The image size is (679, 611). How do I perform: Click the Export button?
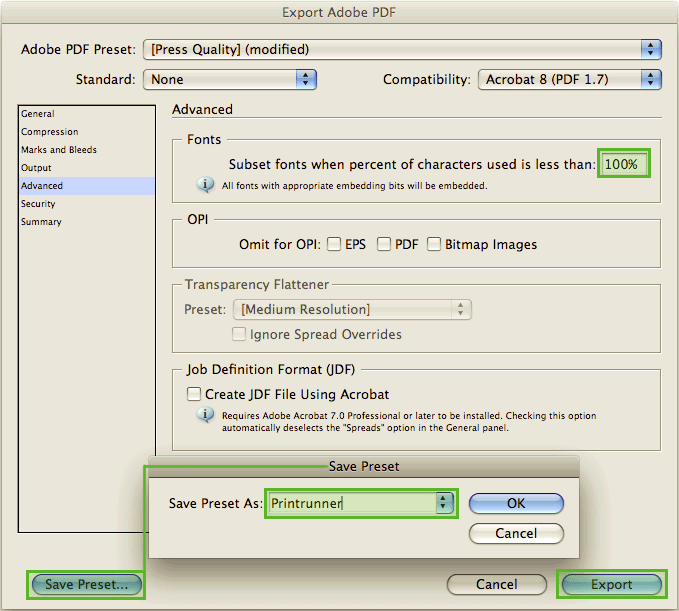click(x=612, y=584)
